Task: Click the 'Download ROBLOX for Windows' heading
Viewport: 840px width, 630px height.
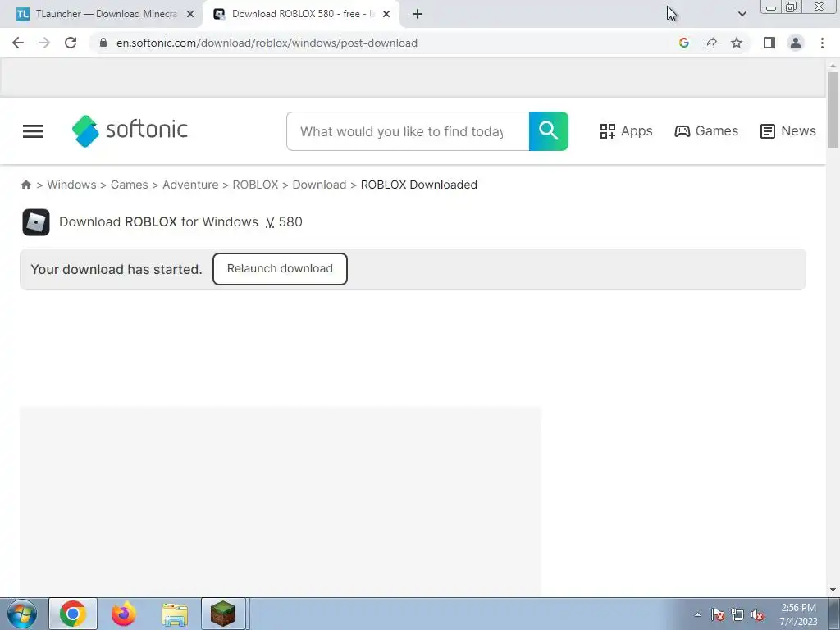Action: [158, 221]
